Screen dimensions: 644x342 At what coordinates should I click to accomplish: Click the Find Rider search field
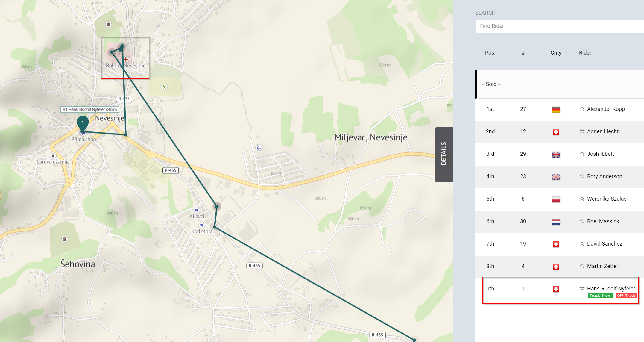[559, 26]
